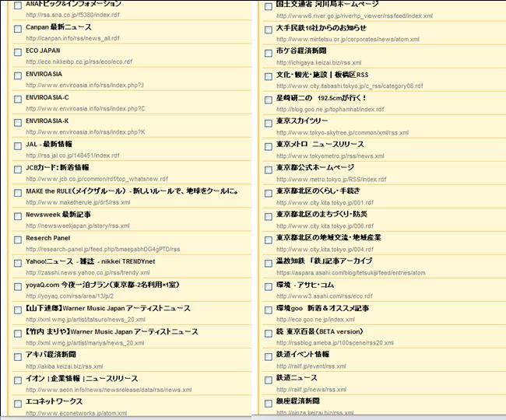
Task: Click URL http://akiba.keizai.biz/rss.xml
Action: tap(64, 366)
